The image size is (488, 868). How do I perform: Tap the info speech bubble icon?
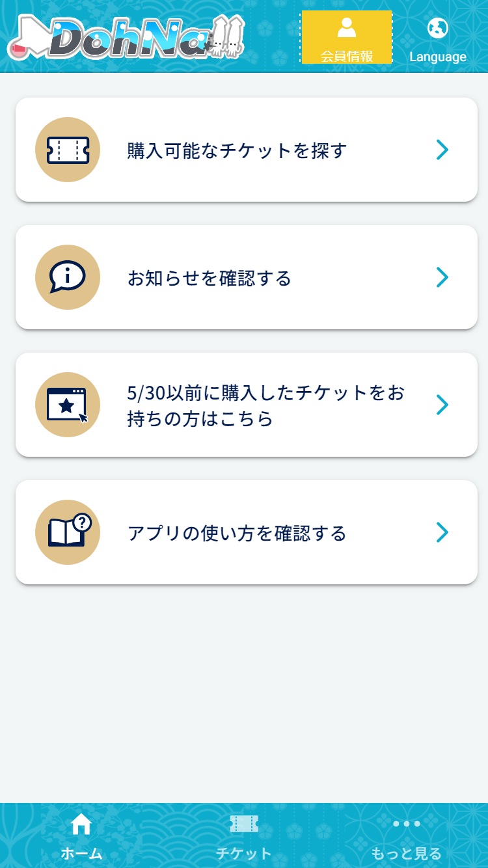pos(68,277)
